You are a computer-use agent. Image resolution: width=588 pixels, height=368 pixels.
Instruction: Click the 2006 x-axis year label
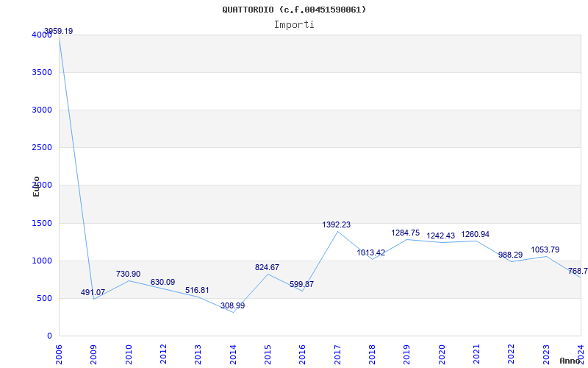click(60, 354)
